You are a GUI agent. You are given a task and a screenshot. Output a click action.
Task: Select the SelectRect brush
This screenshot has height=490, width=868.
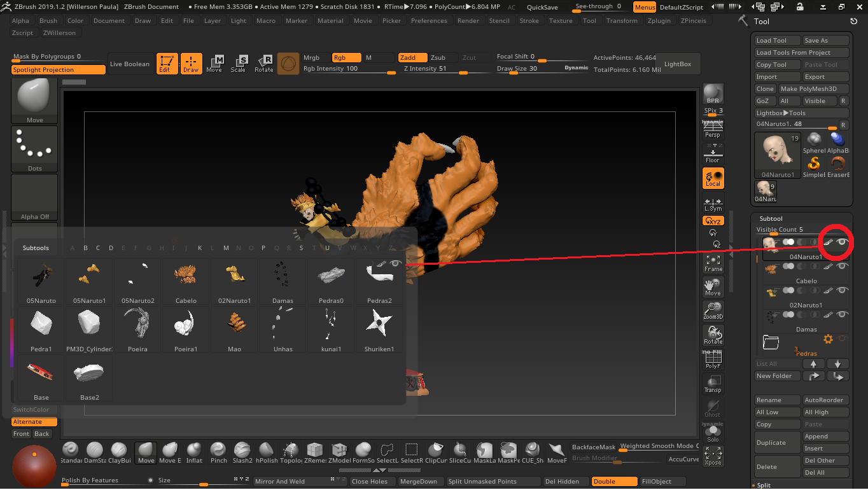click(x=412, y=452)
